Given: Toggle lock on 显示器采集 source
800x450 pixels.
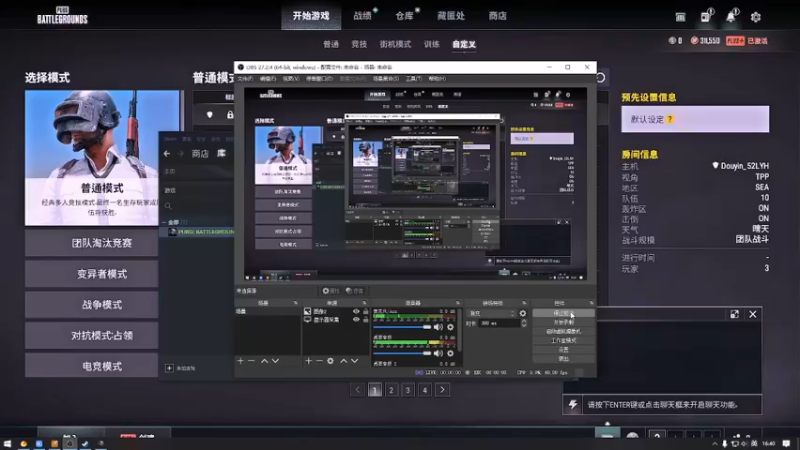Looking at the screenshot, I should [x=365, y=320].
